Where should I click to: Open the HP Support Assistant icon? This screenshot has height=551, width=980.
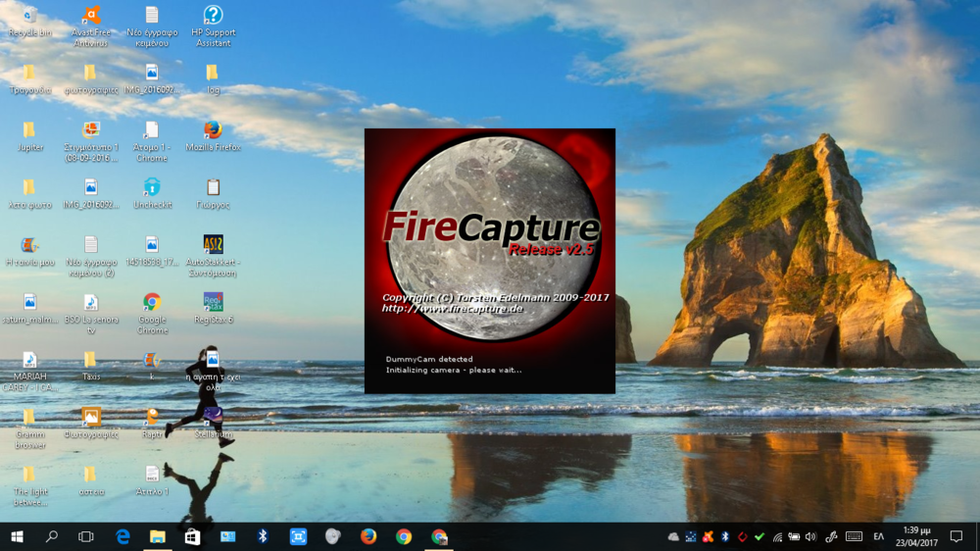tap(213, 16)
